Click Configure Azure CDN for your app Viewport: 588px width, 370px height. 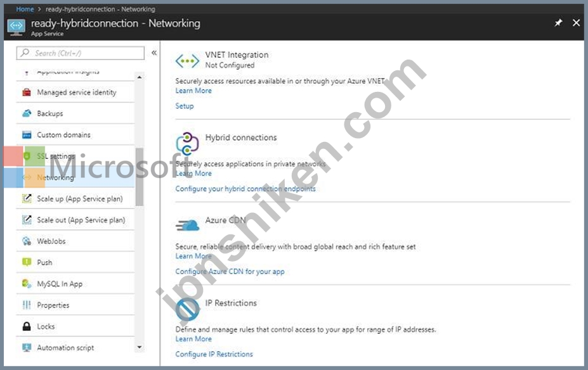pyautogui.click(x=230, y=272)
